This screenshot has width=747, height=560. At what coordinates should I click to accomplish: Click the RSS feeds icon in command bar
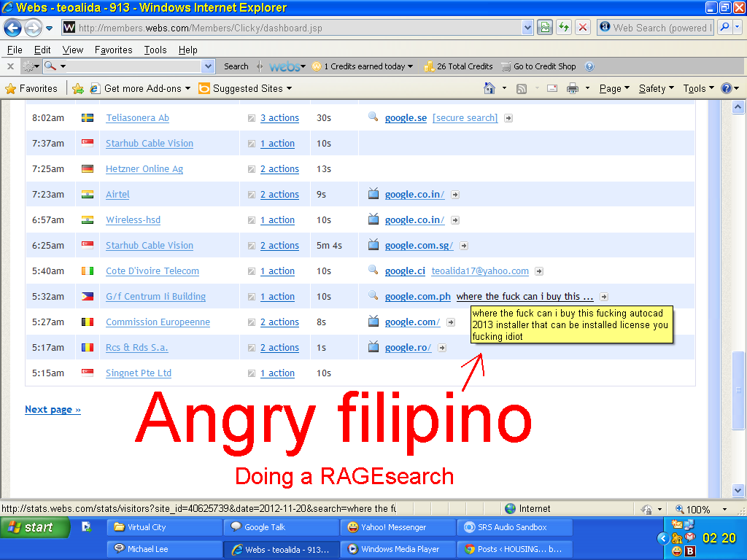522,88
